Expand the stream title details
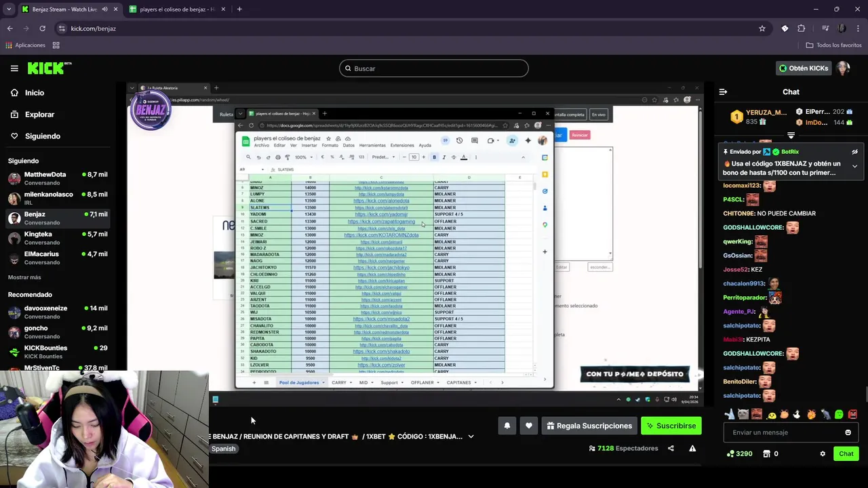This screenshot has height=488, width=868. pyautogui.click(x=471, y=436)
